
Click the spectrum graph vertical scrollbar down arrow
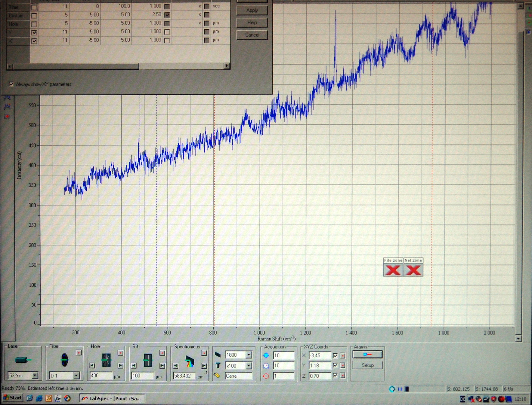tap(518, 338)
